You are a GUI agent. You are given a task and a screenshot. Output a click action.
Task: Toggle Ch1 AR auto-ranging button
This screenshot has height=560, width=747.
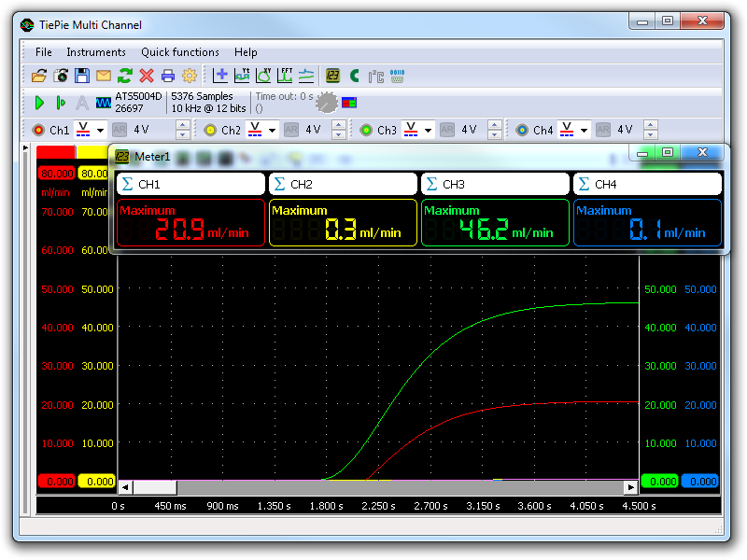tap(120, 130)
